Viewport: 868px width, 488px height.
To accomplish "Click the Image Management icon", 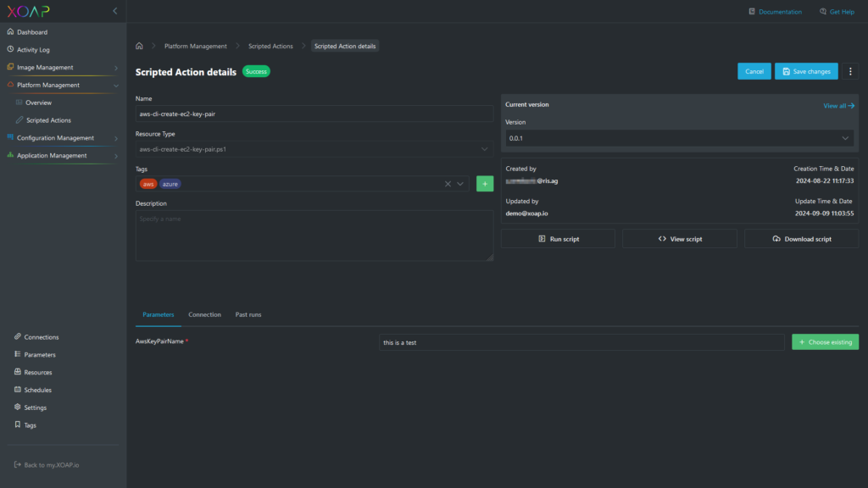I will [x=10, y=67].
